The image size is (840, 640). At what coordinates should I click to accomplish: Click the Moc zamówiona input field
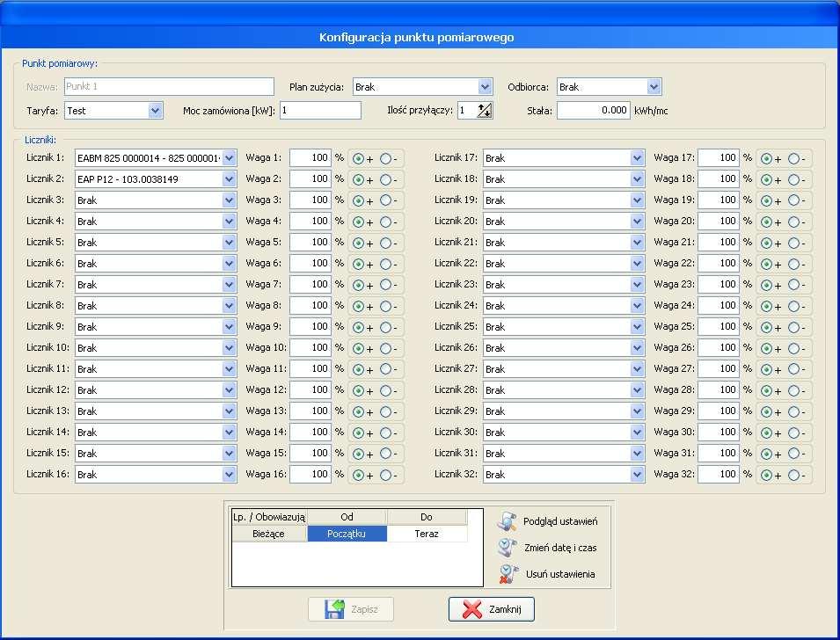[320, 110]
